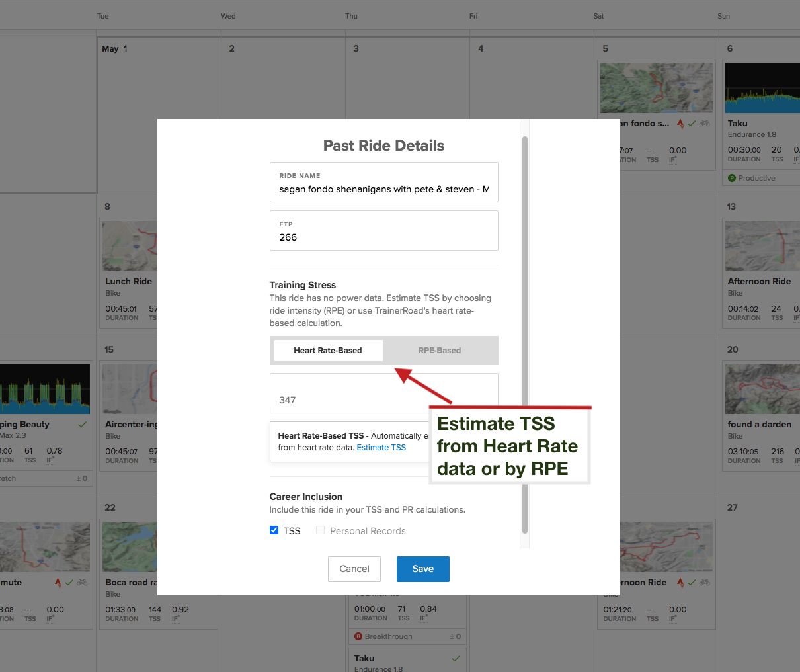Click checkmark on the 01:21:20 Afternoon Ride card
This screenshot has height=672, width=800.
tap(692, 583)
